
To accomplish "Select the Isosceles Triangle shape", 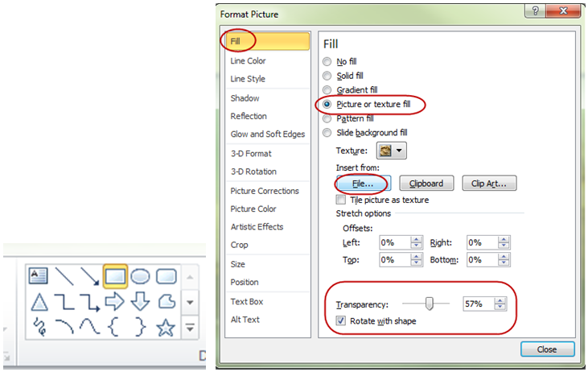I will click(39, 301).
